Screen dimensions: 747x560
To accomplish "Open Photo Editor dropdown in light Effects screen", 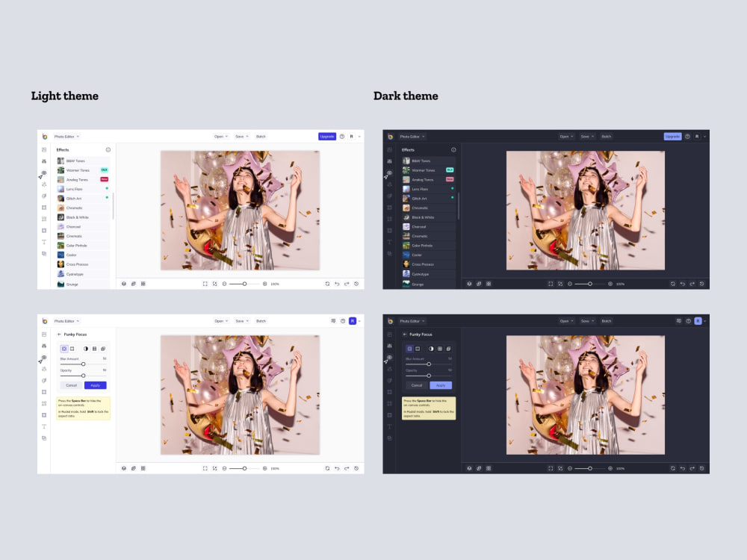I will pyautogui.click(x=66, y=137).
